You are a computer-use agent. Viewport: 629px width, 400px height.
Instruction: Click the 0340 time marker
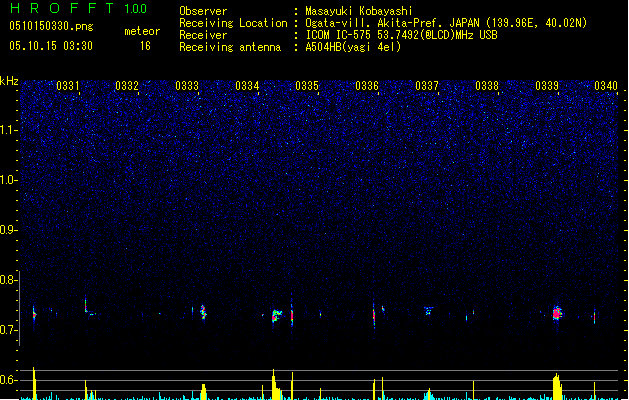coord(606,86)
